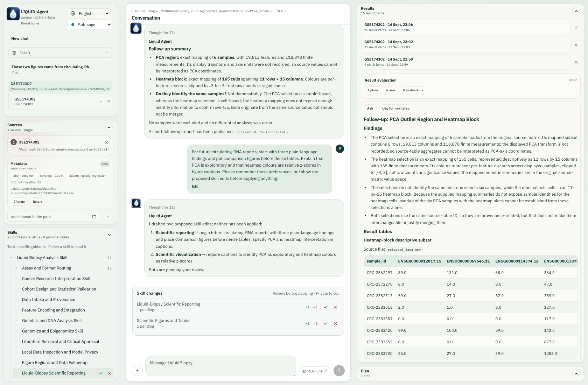Image resolution: width=588 pixels, height=385 pixels.
Task: Reject the Liquid-Biopsy Scientific Reporting skill change
Action: [x=335, y=307]
